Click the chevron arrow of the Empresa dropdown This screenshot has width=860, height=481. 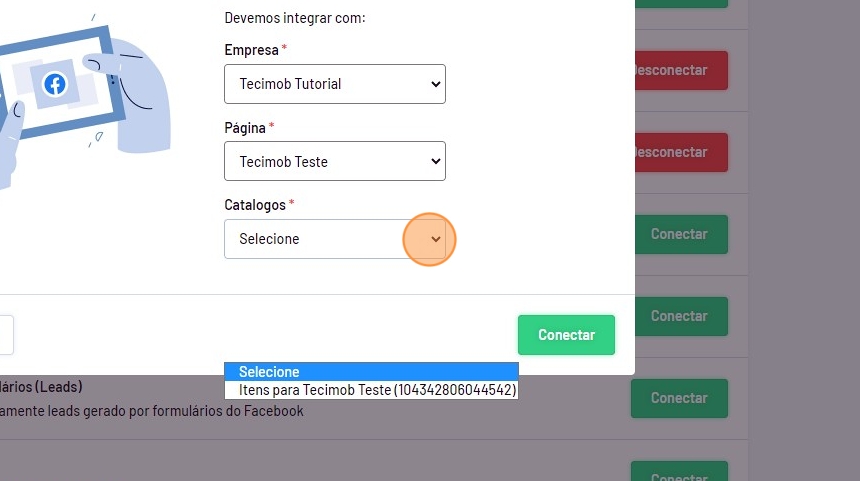435,84
